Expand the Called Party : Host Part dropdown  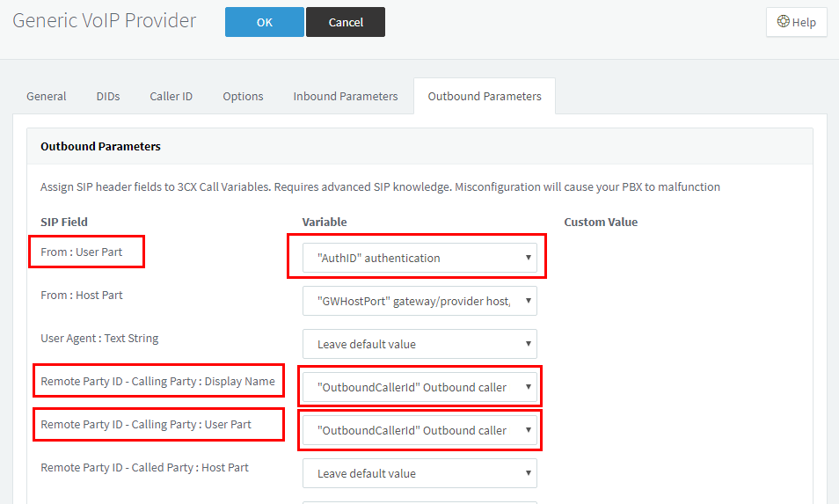click(419, 473)
